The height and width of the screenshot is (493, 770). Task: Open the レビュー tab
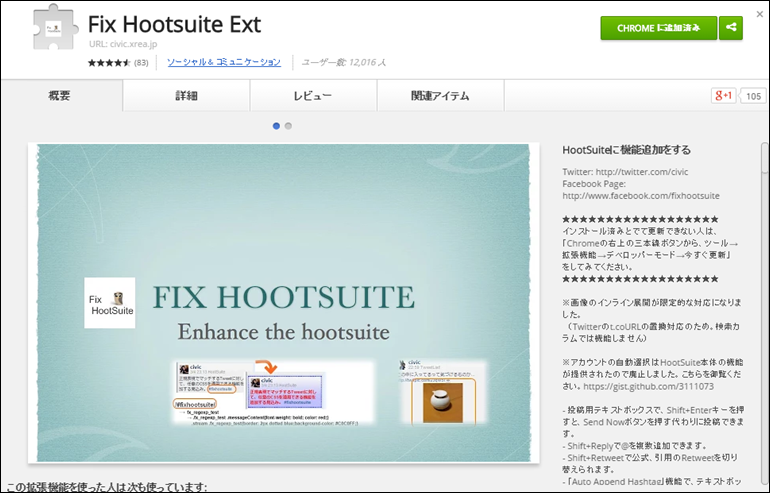pyautogui.click(x=313, y=96)
